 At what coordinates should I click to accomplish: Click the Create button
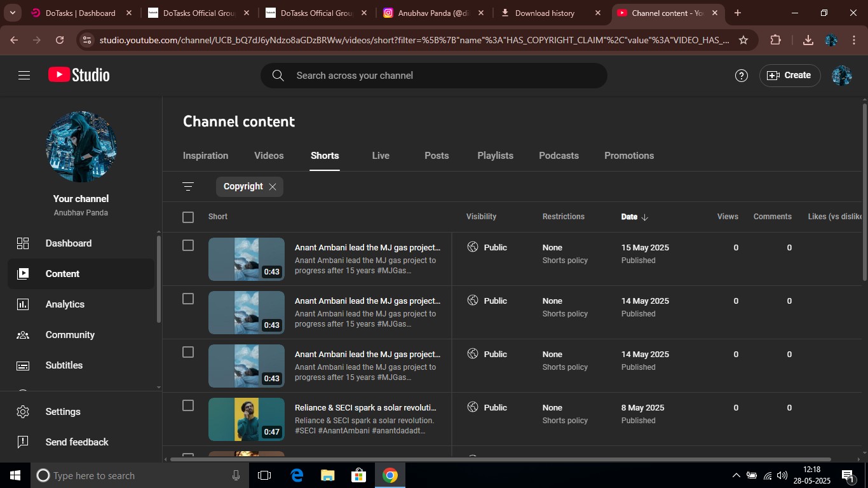[789, 76]
